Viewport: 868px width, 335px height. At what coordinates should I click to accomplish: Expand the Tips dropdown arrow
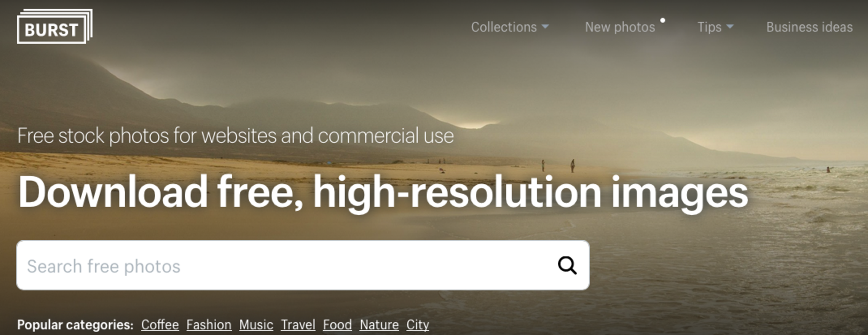(730, 27)
